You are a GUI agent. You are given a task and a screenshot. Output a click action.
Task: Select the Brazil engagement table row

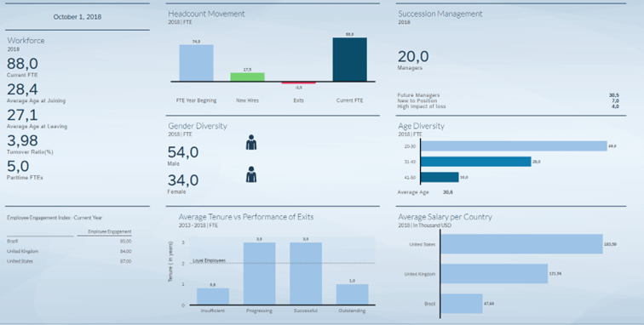[69, 242]
